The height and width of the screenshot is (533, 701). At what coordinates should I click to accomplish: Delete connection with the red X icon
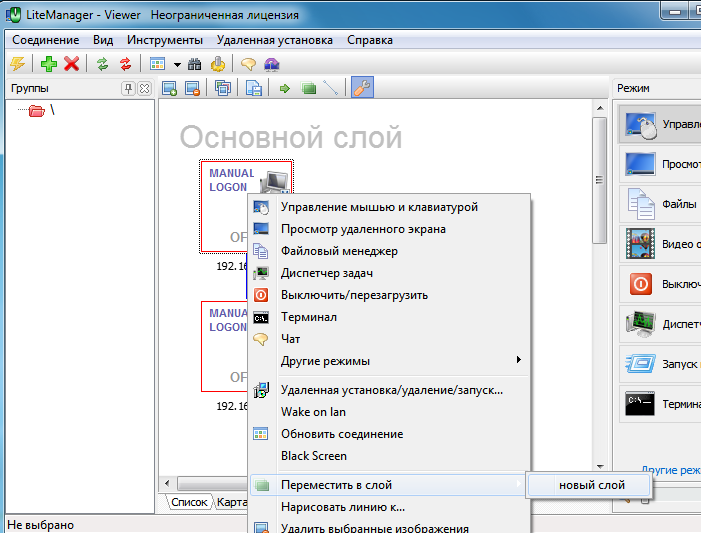72,64
